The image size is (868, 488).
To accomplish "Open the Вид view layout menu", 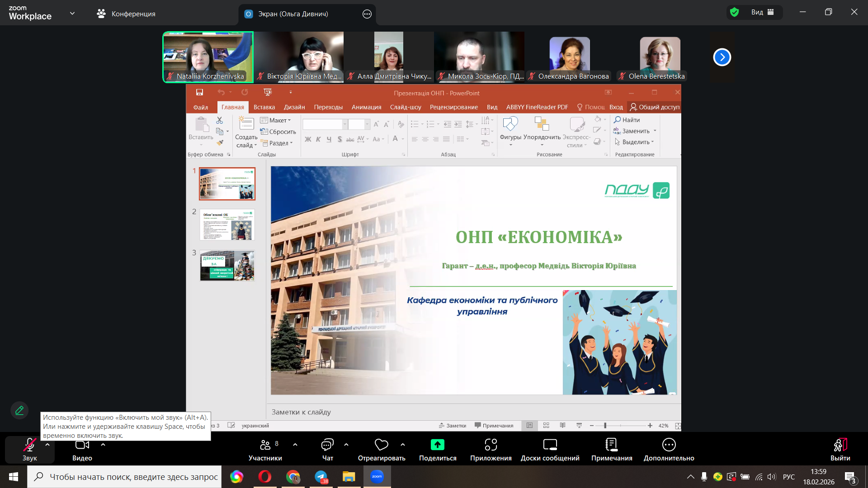I will pyautogui.click(x=763, y=12).
